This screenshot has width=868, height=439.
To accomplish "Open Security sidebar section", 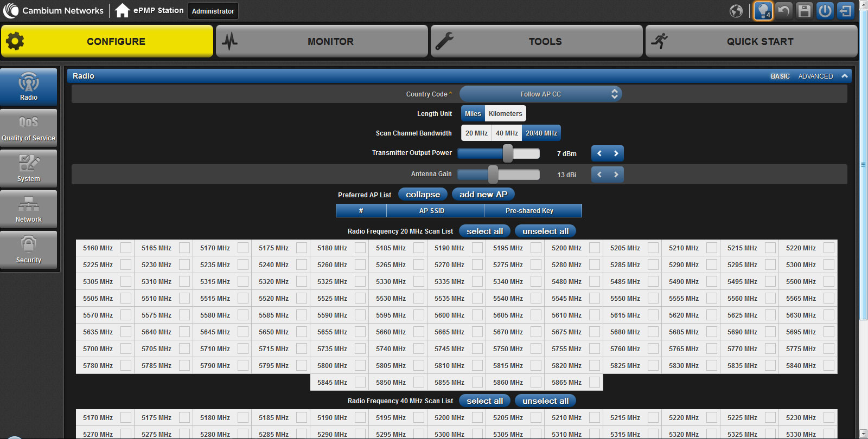I will 29,250.
